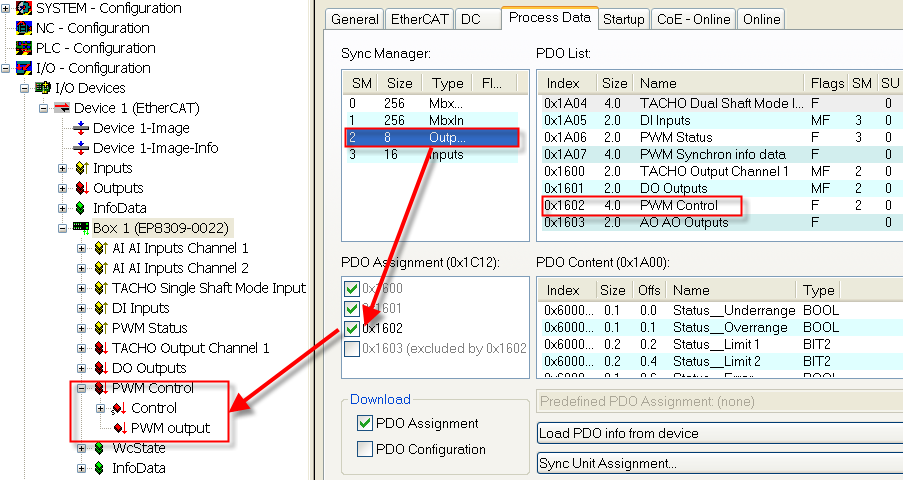This screenshot has width=903, height=480.
Task: Click the PWM output variable icon
Action: pos(120,428)
